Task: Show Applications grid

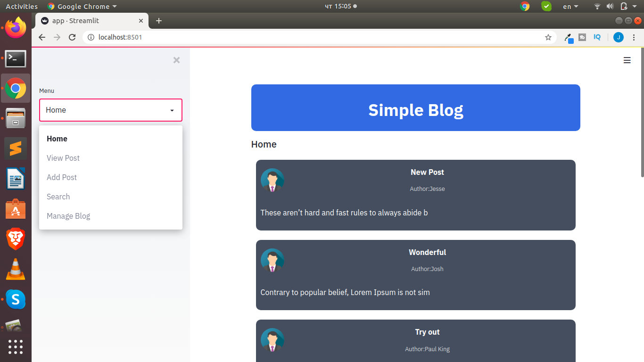Action: pos(16,346)
